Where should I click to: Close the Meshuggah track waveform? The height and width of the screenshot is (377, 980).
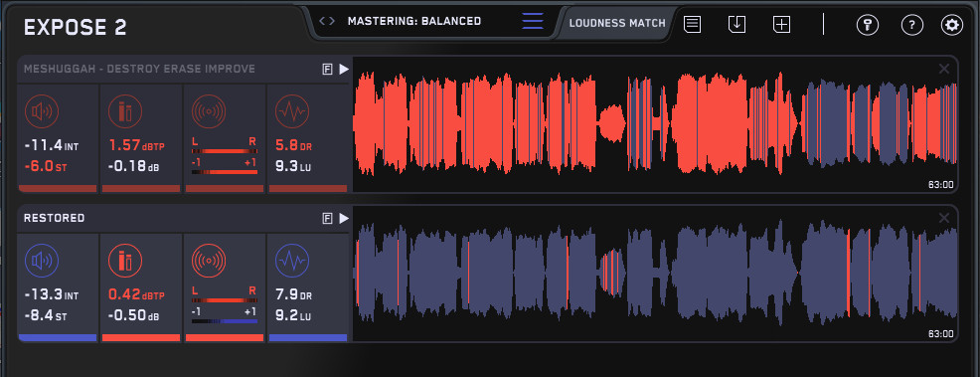[944, 69]
